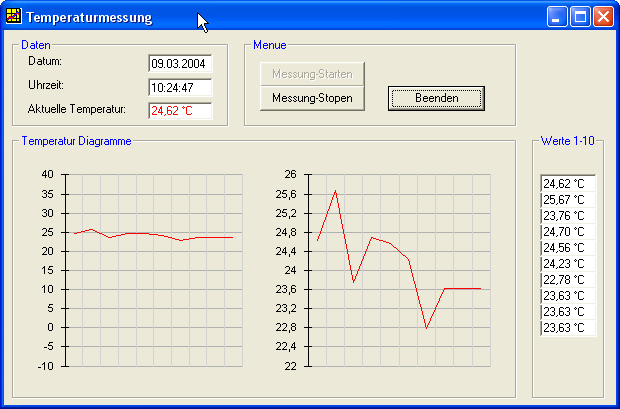Click the Daten group title

36,45
